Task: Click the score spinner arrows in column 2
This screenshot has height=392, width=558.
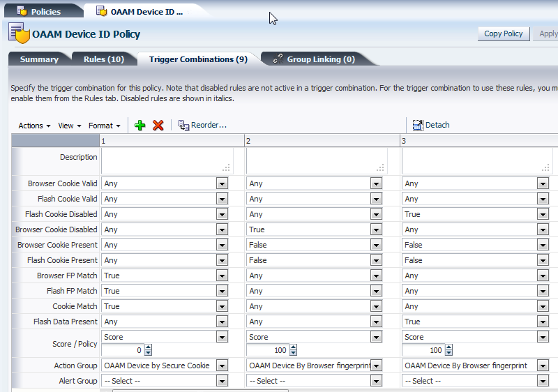Action: [x=293, y=350]
